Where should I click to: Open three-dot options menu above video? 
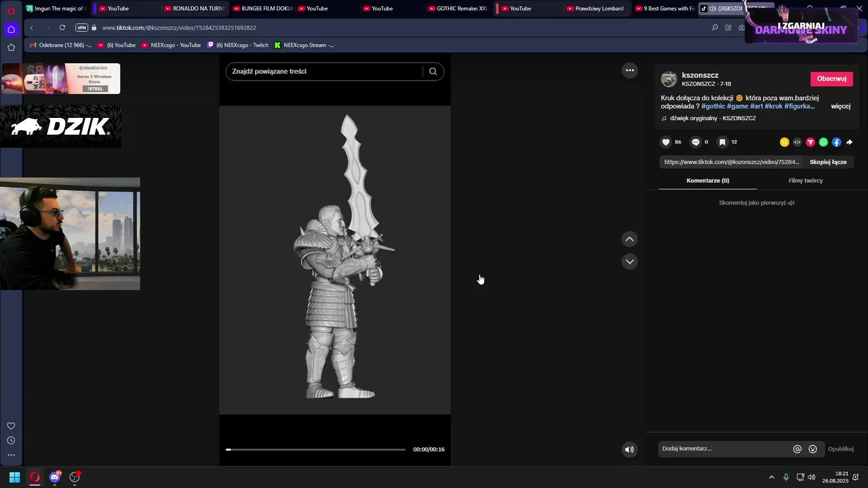630,70
